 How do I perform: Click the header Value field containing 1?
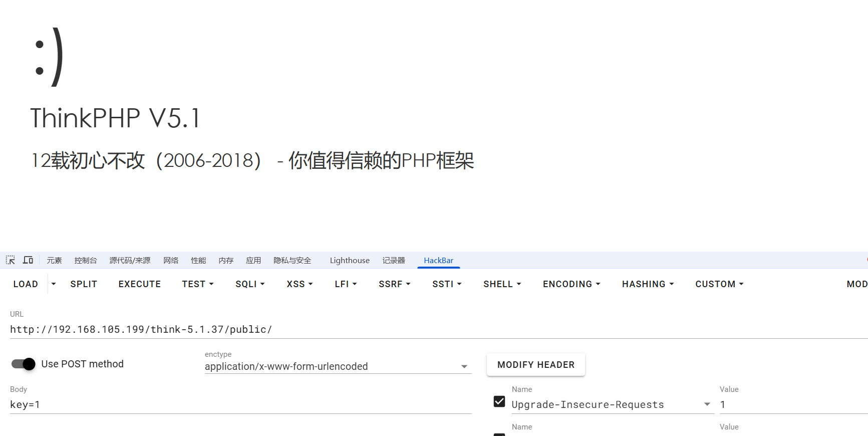[x=794, y=404]
